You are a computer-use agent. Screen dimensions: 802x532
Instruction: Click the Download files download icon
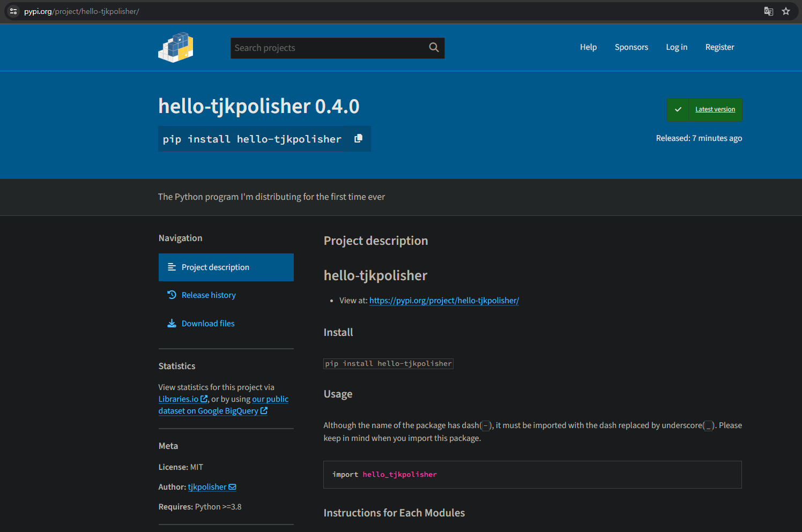tap(172, 323)
